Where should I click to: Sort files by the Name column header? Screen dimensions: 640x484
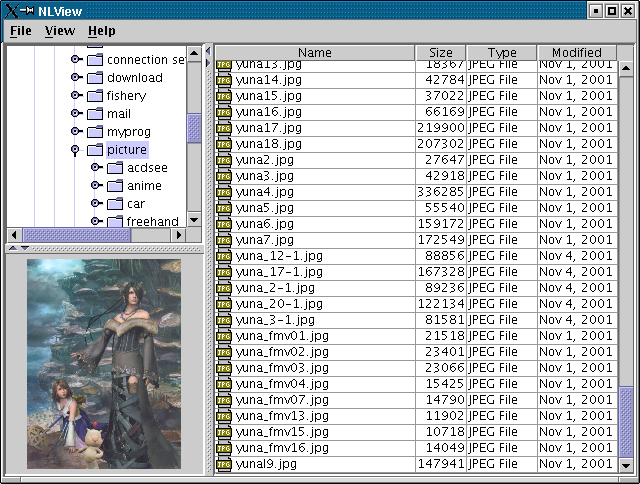pyautogui.click(x=314, y=53)
